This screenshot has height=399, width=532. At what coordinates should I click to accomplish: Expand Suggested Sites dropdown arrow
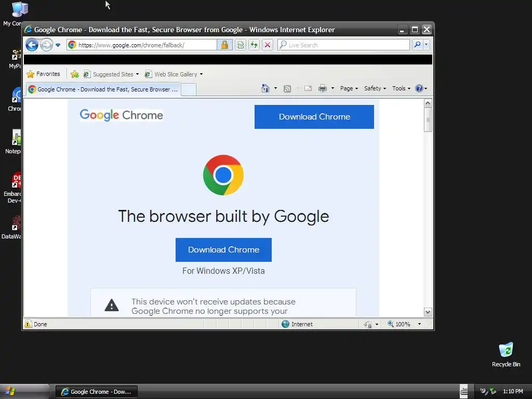click(137, 74)
